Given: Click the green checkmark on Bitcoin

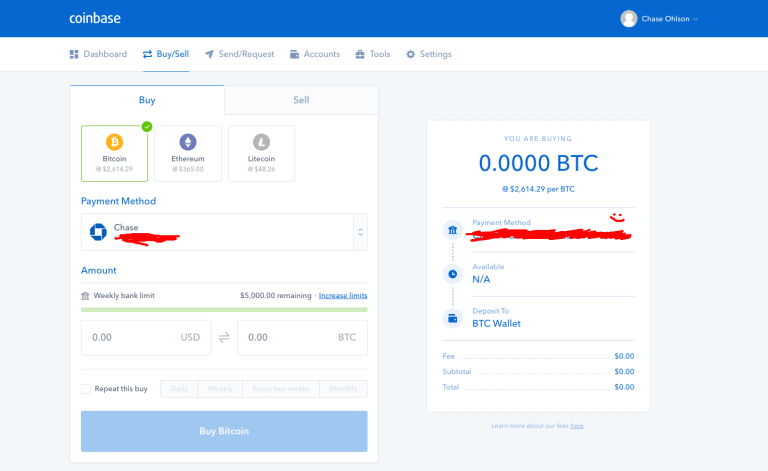Looking at the screenshot, I should (147, 126).
